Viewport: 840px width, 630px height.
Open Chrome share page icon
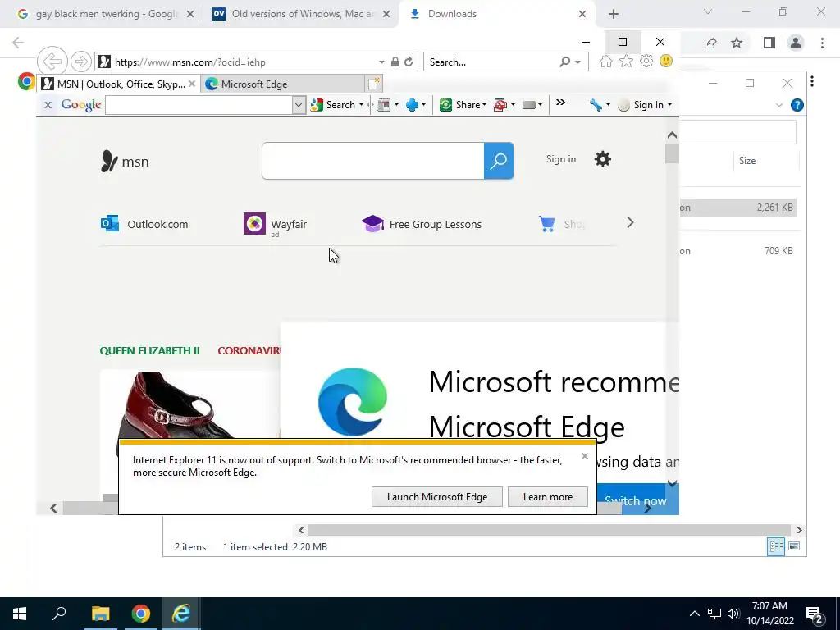(x=710, y=43)
